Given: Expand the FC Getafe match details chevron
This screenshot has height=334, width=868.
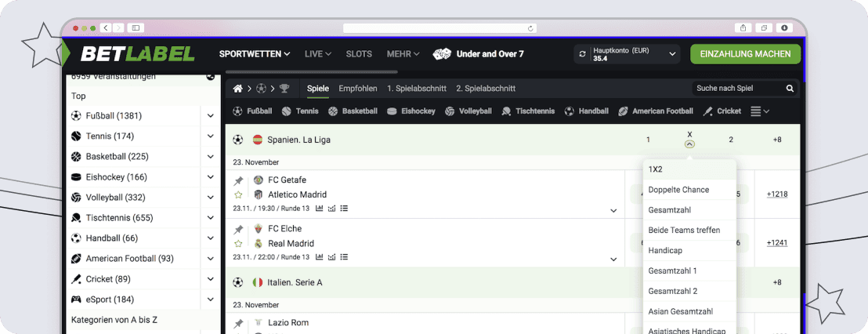Looking at the screenshot, I should coord(613,210).
